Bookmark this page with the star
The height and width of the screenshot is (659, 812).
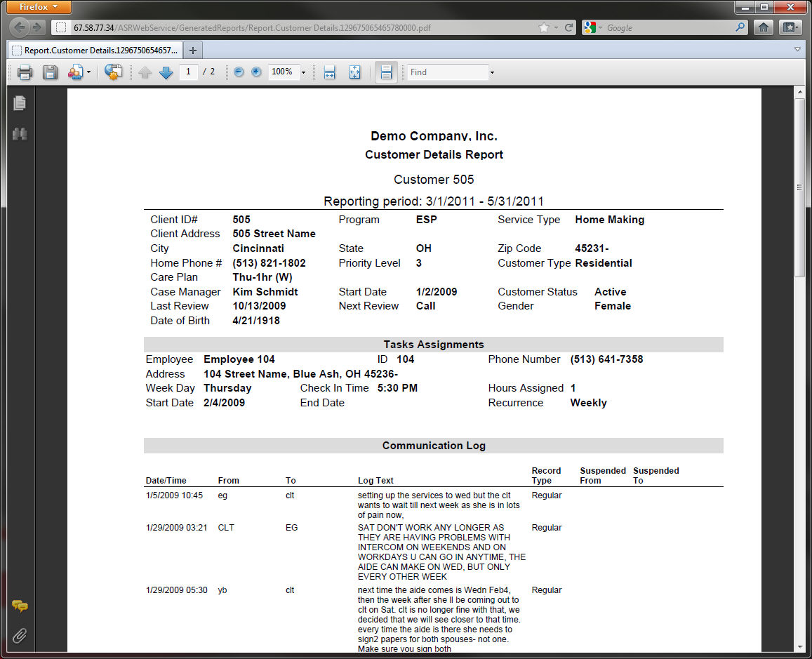pos(543,28)
